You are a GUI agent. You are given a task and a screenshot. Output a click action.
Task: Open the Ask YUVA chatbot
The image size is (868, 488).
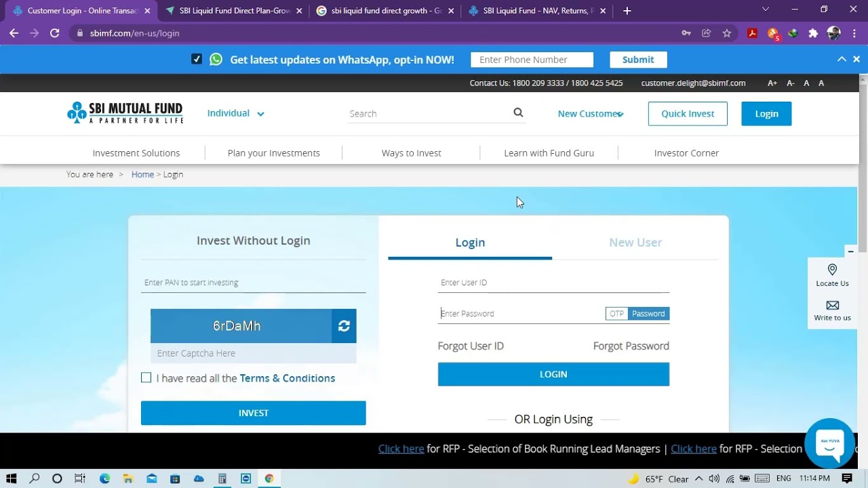click(830, 443)
